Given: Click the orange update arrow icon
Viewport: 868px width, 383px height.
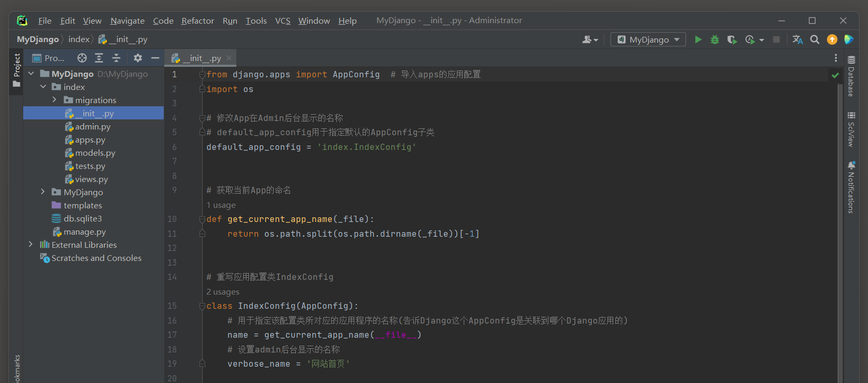Looking at the screenshot, I should point(832,39).
